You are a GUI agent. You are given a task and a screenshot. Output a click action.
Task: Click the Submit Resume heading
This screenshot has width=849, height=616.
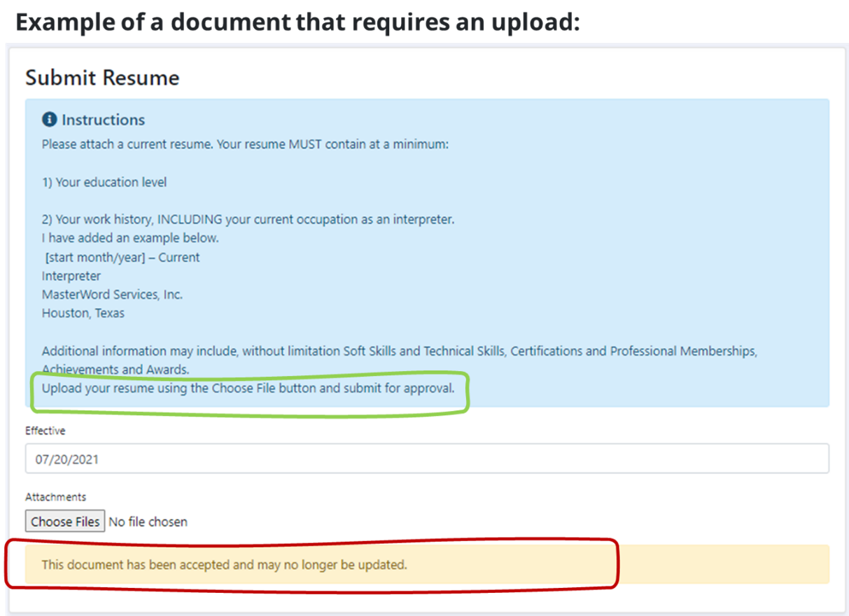102,78
